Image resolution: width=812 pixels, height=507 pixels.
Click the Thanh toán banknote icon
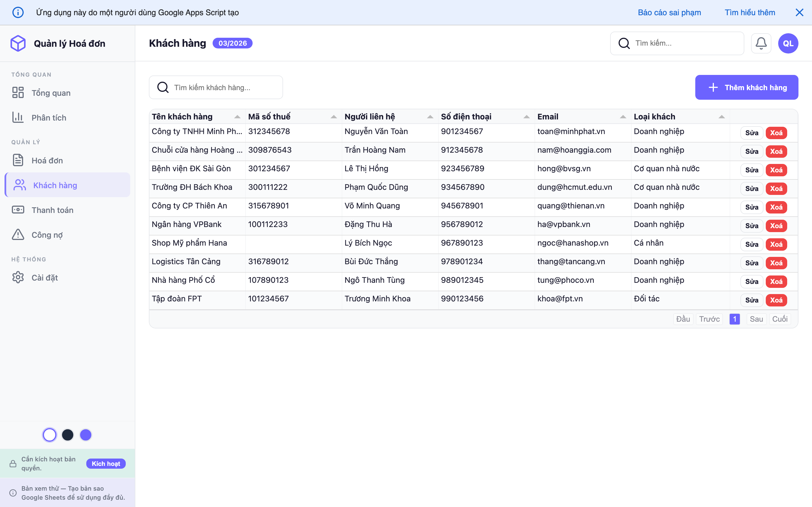[x=18, y=210]
